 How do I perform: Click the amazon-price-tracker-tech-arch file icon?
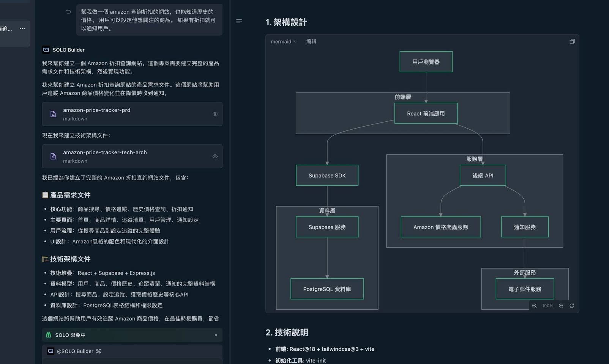53,156
